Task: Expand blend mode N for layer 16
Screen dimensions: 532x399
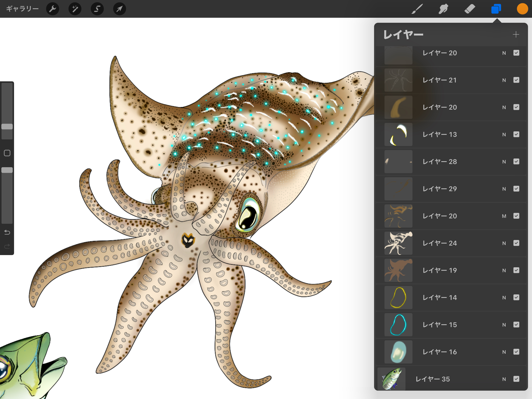Action: (x=504, y=352)
